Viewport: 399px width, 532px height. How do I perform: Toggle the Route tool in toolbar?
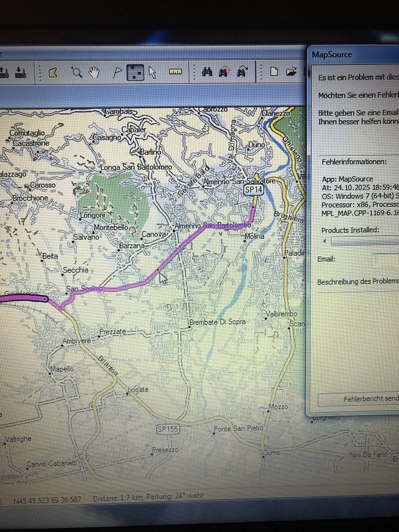135,72
